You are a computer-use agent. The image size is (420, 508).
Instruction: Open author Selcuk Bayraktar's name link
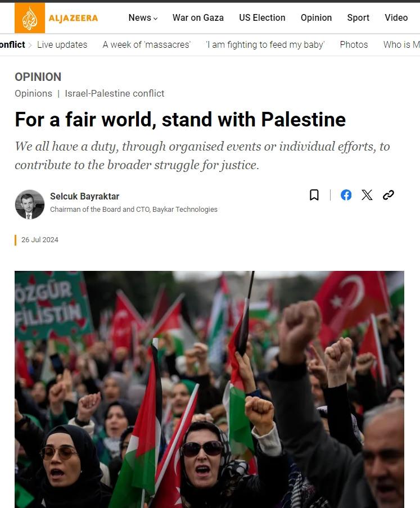pos(84,196)
